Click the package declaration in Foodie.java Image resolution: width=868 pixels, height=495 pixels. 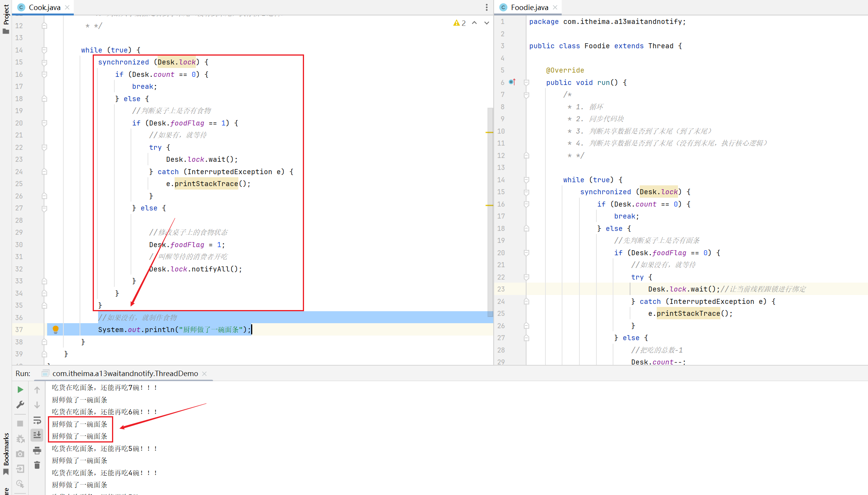coord(608,22)
